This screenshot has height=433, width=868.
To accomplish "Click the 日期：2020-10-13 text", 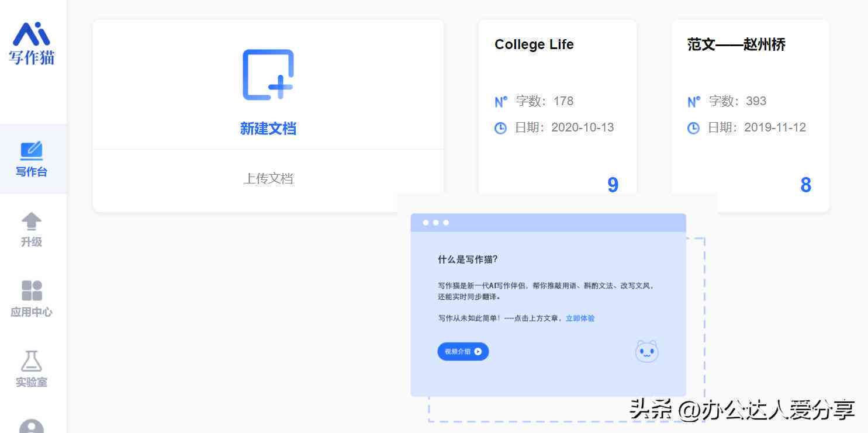I will coord(564,127).
